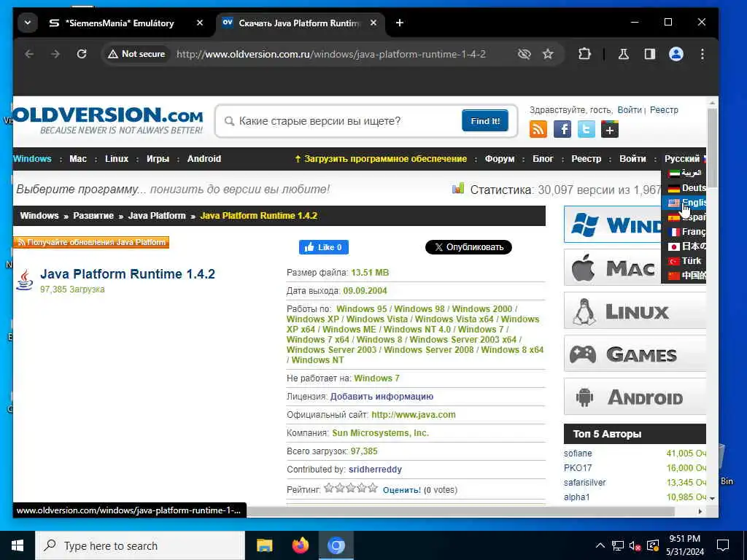
Task: Click the ANDROID robot sidebar banner
Action: [635, 397]
